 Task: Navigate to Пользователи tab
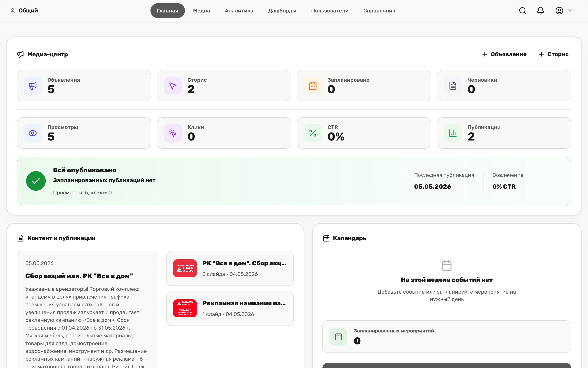(x=330, y=11)
